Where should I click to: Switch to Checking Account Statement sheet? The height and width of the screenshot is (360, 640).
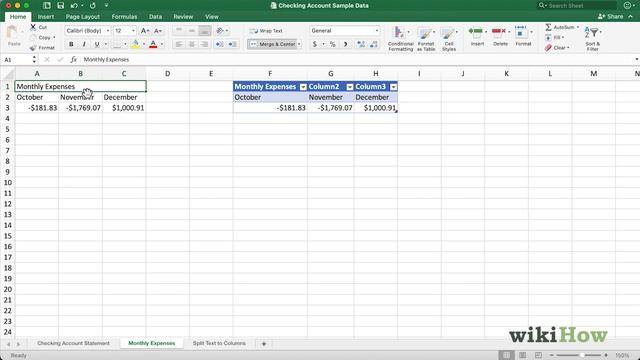point(73,343)
